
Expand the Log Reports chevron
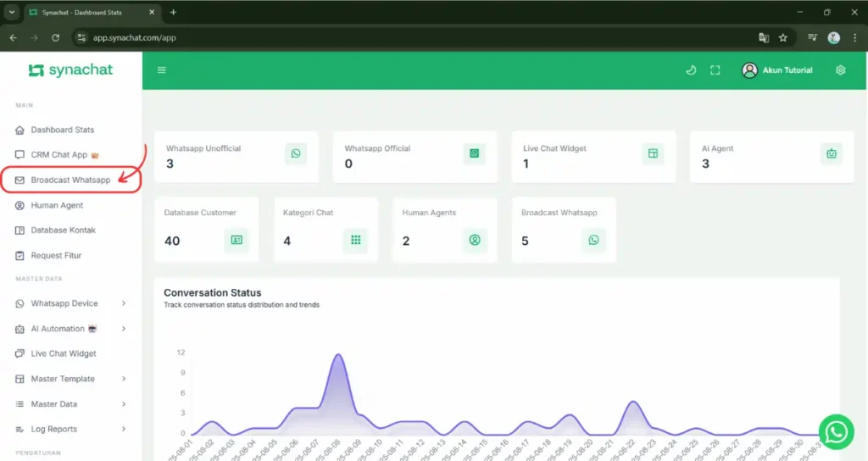point(124,429)
